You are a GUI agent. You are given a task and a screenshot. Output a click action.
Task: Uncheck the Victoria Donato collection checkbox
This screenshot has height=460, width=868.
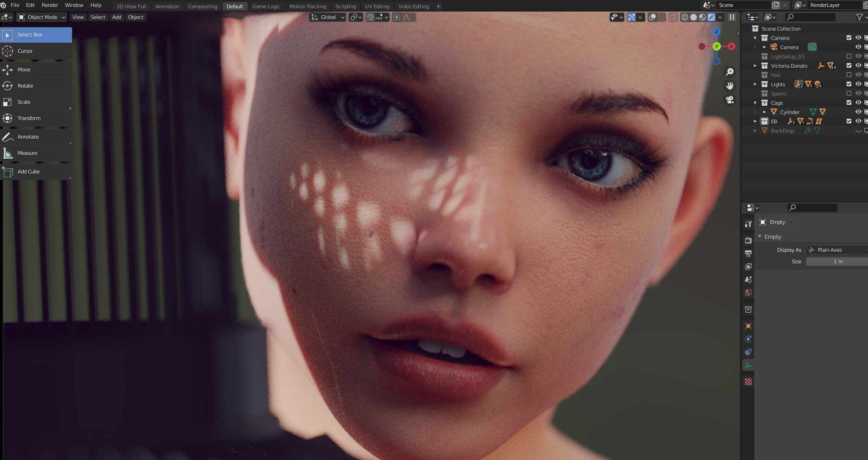click(x=849, y=65)
